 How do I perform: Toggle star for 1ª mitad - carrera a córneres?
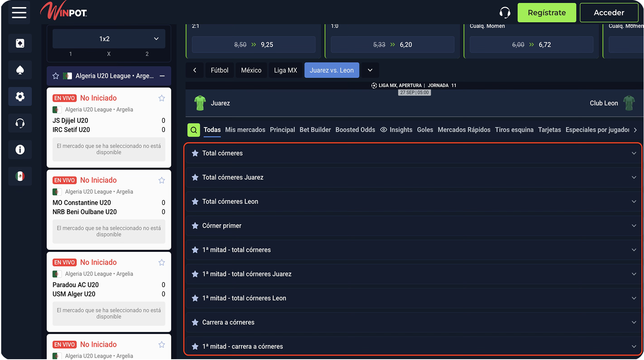click(x=195, y=347)
